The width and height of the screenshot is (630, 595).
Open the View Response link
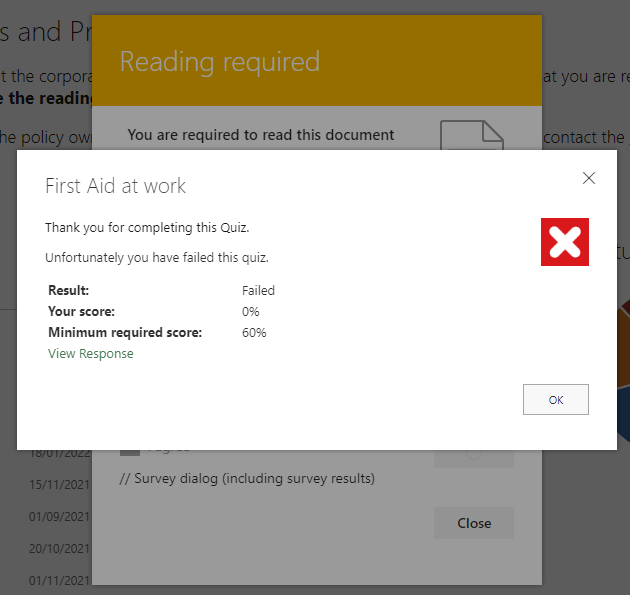(90, 354)
